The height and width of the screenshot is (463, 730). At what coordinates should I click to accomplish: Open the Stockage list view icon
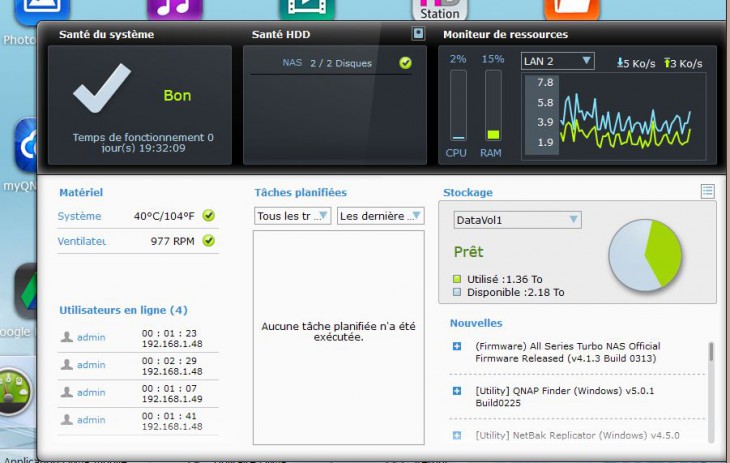707,191
